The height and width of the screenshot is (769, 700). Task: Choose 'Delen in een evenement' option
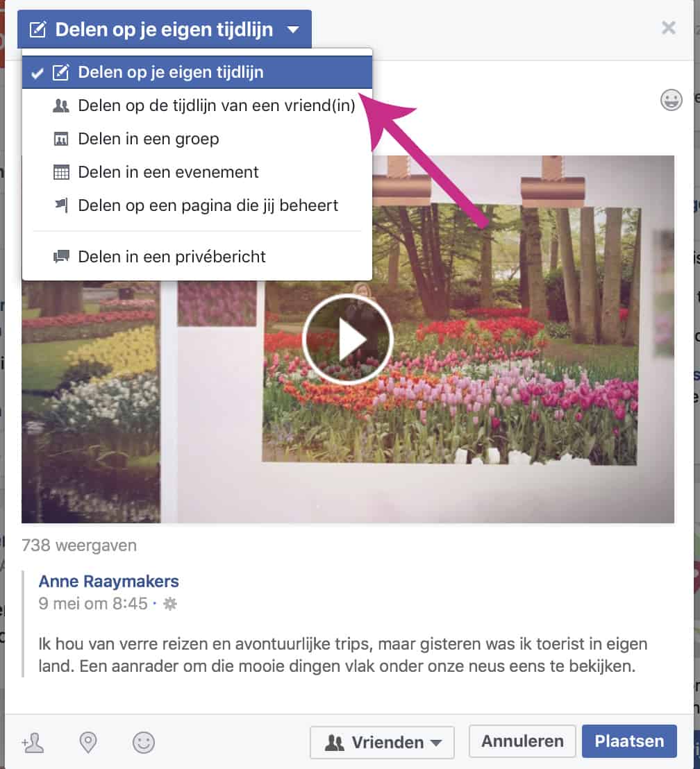point(197,172)
